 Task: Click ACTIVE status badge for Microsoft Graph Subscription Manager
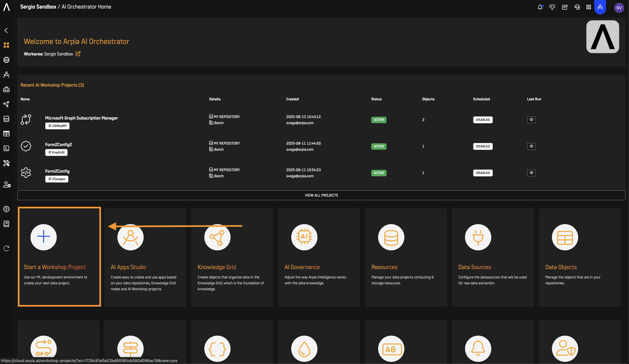tap(379, 120)
